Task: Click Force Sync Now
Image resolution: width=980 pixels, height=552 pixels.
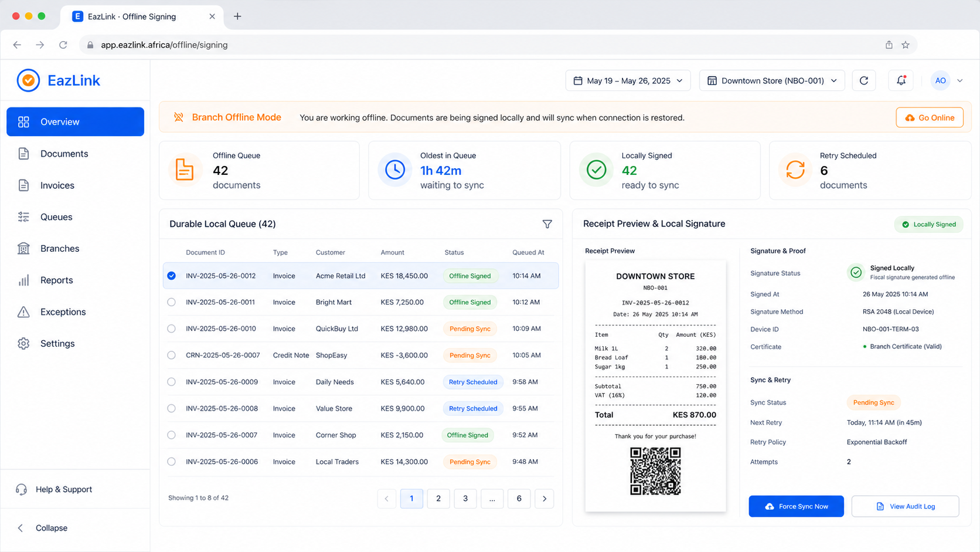Action: [x=796, y=506]
